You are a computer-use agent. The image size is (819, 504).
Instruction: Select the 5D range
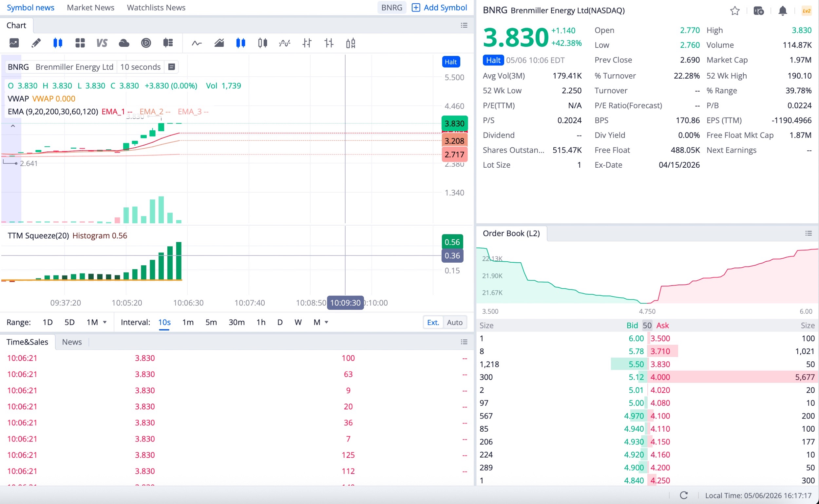pos(69,322)
